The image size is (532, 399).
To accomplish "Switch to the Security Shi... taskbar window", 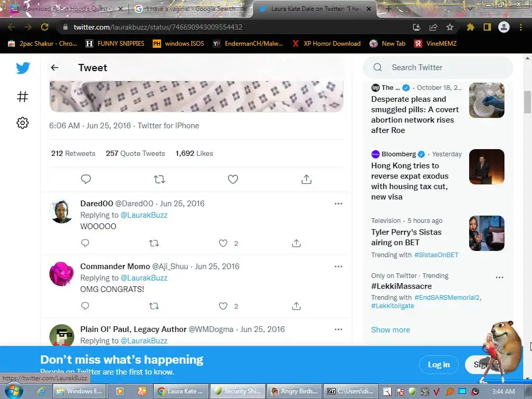I will (x=237, y=391).
